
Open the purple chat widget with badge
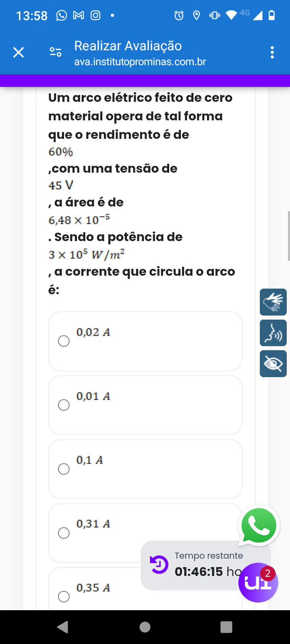click(x=258, y=582)
